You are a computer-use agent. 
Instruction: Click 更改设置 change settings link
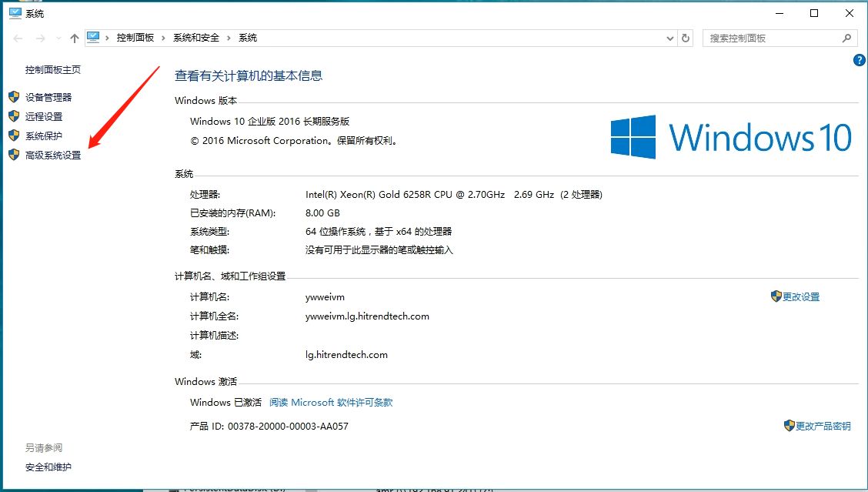[801, 297]
